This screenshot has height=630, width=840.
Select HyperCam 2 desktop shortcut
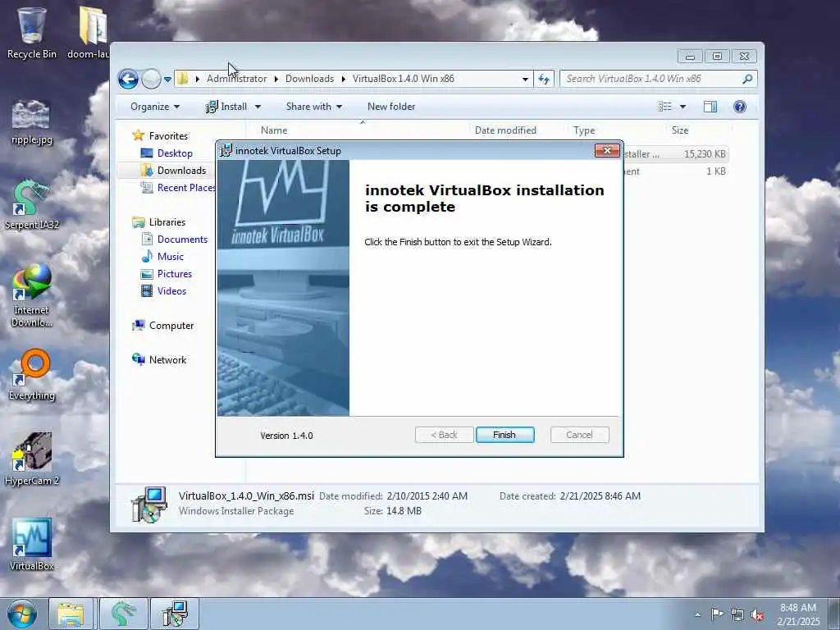point(32,459)
